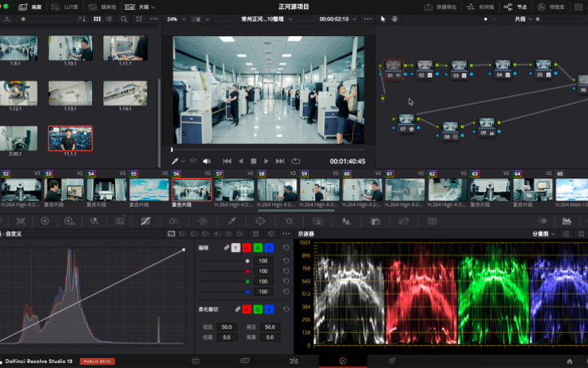
Task: Adjust the red channel intensity slider handle
Action: pos(247,272)
